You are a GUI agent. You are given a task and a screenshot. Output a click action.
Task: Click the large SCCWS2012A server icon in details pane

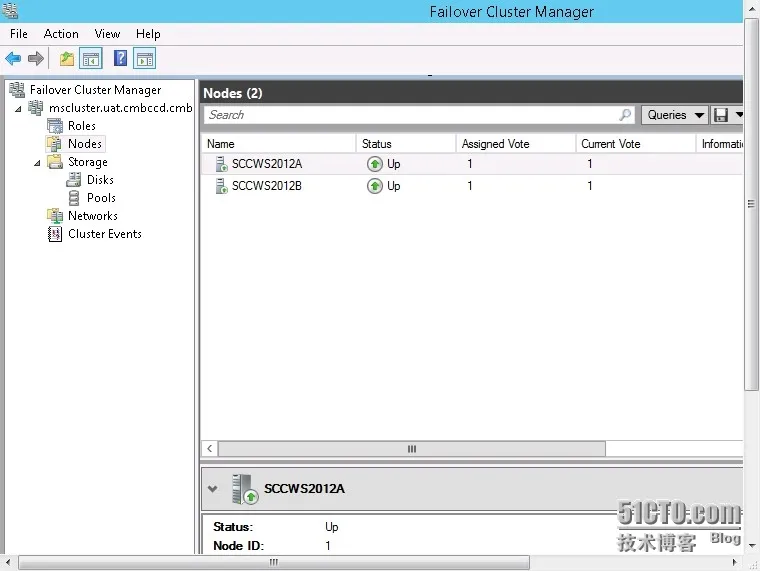(245, 489)
